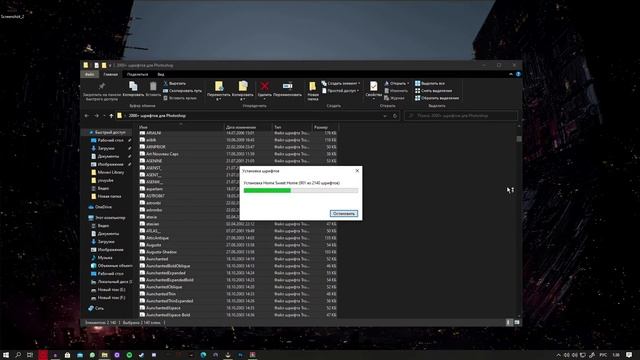The image size is (640, 360).
Task: Switch to the Главная ribbon tab
Action: pyautogui.click(x=110, y=74)
